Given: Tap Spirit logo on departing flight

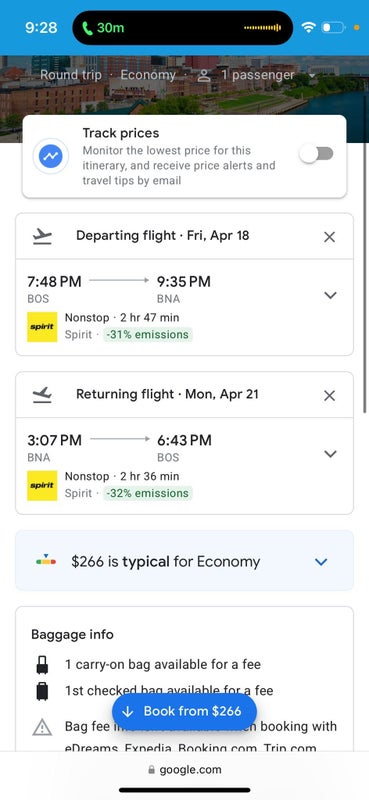Looking at the screenshot, I should (x=42, y=327).
